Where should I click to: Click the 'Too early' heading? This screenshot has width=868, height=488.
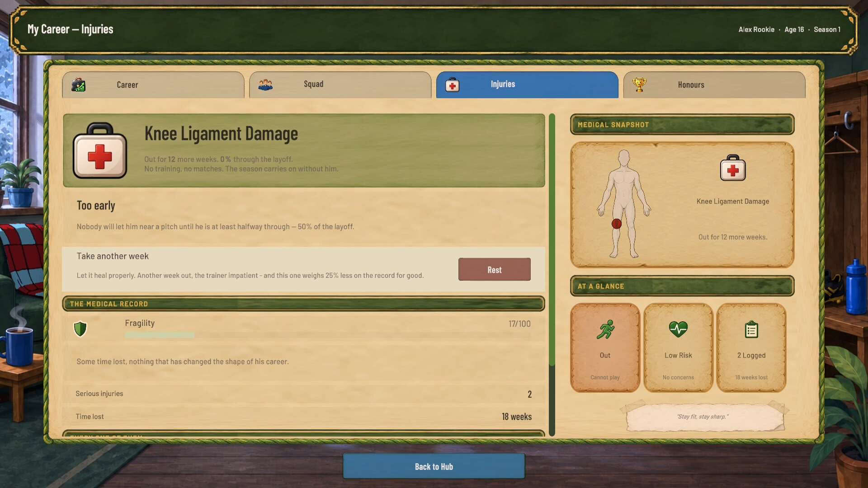coord(96,206)
